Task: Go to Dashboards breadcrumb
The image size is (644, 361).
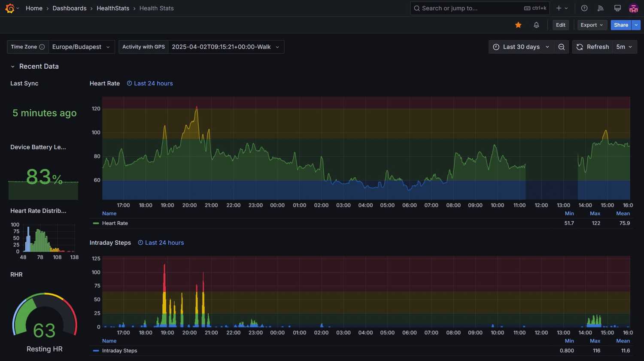Action: pos(70,8)
